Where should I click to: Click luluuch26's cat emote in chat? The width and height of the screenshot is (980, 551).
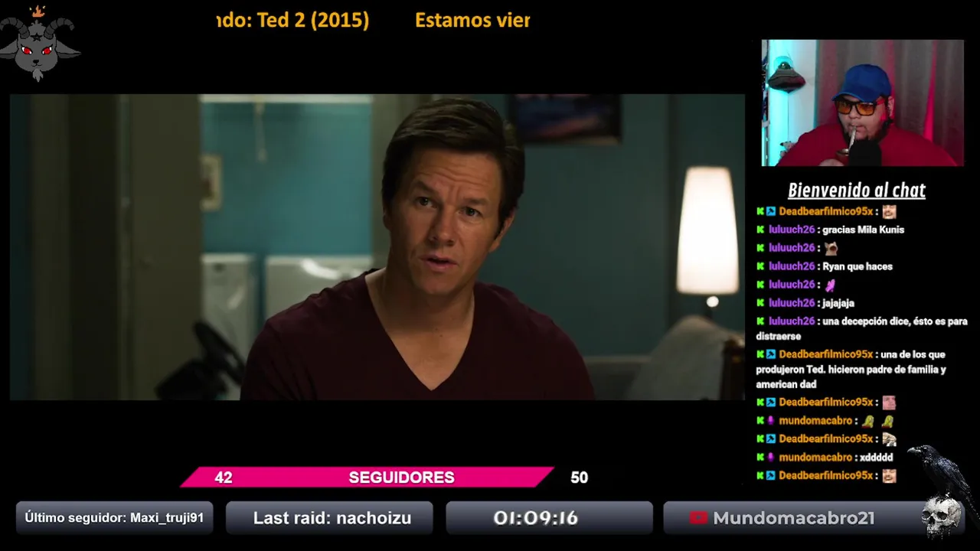[x=831, y=248]
